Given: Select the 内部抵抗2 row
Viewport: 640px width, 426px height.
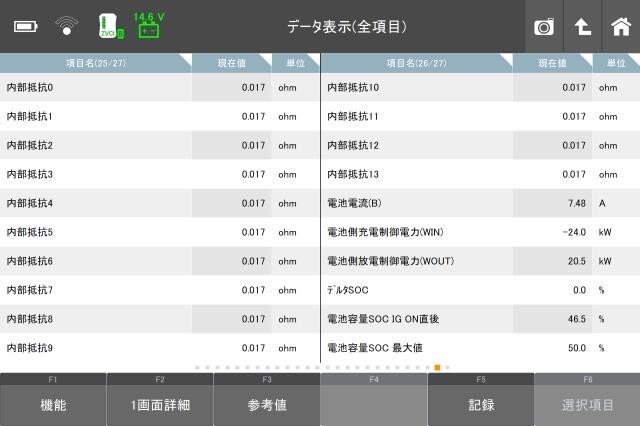Looking at the screenshot, I should [160, 145].
